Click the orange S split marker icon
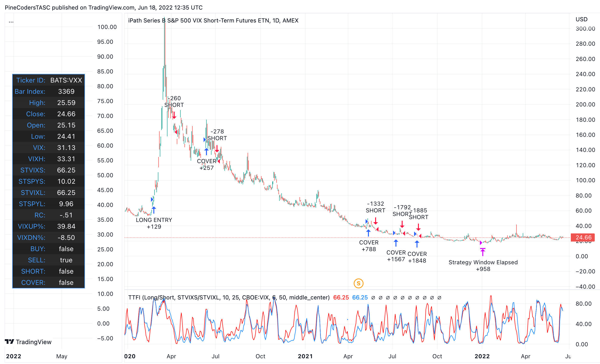This screenshot has height=364, width=600. click(x=358, y=283)
